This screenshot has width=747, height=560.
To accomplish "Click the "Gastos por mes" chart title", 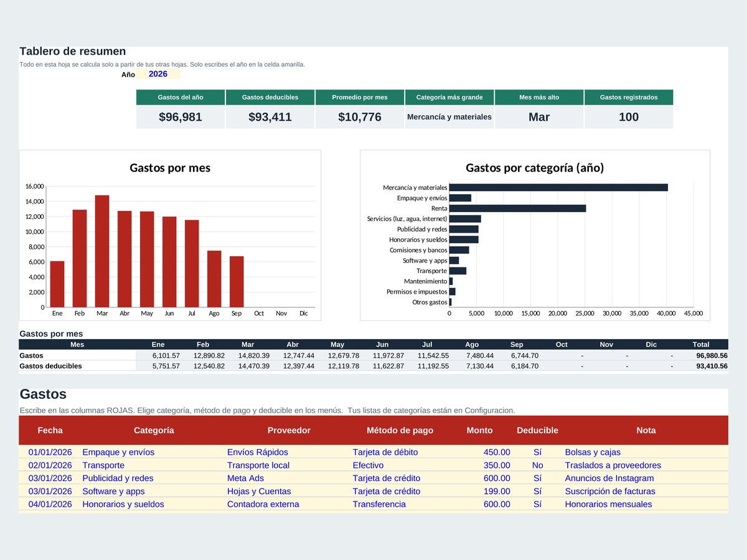I will (x=170, y=168).
